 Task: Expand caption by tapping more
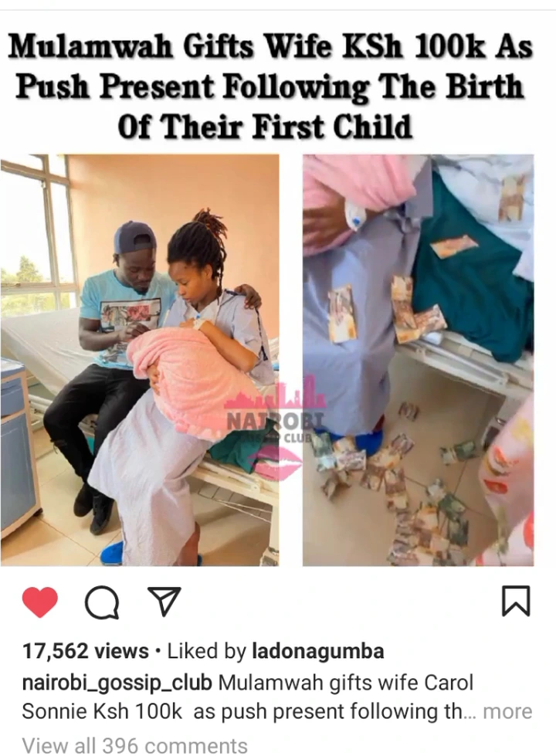tap(507, 711)
